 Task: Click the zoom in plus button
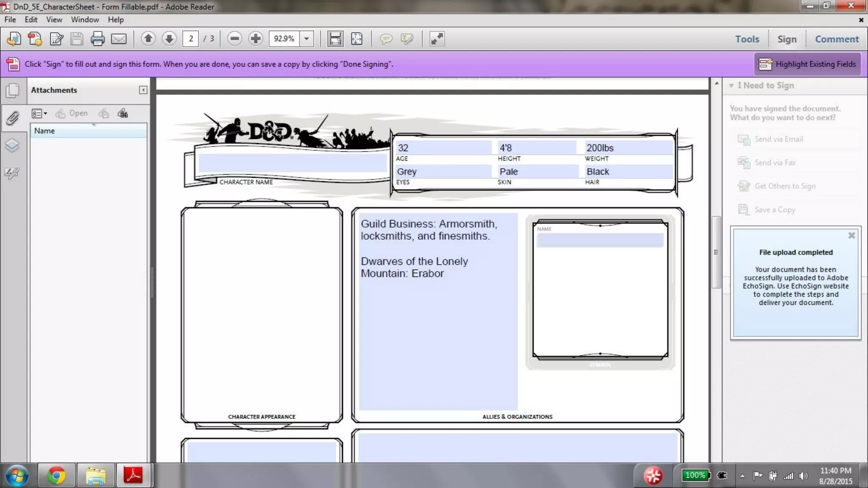pos(256,39)
